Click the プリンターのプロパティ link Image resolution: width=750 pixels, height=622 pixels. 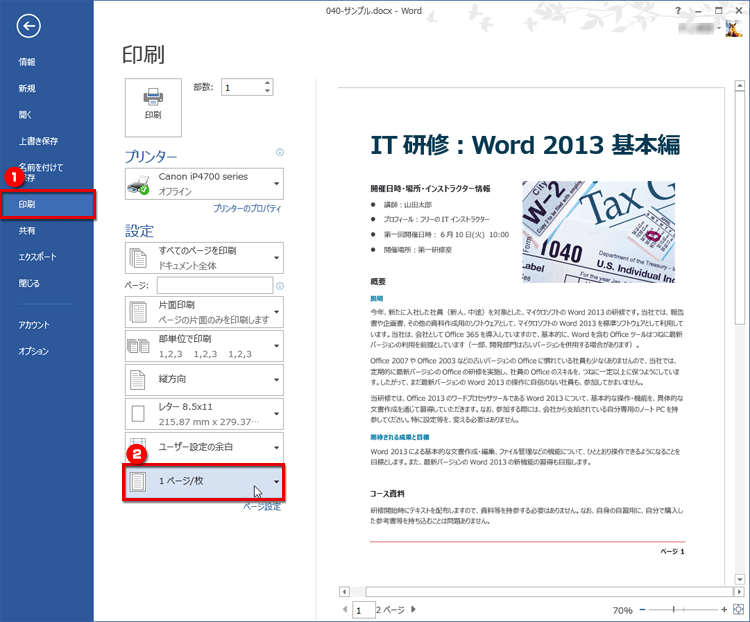point(247,209)
